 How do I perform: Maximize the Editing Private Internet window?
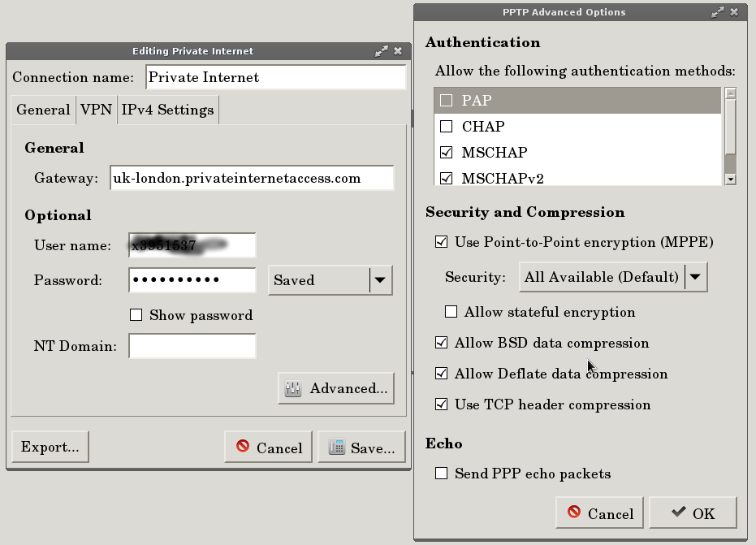coord(382,51)
